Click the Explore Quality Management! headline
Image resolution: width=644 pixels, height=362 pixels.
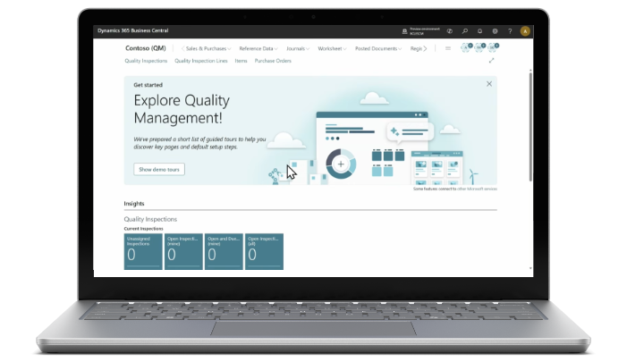182,109
